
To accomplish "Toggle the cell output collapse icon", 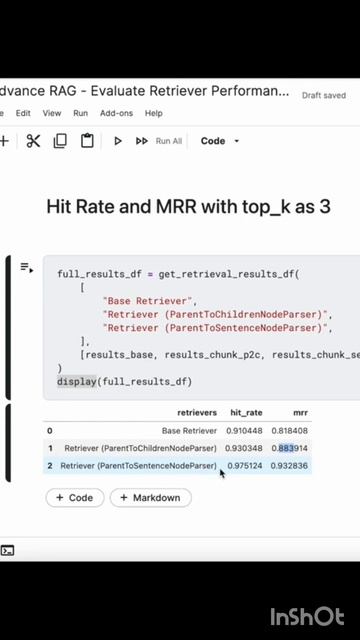I will pyautogui.click(x=27, y=268).
